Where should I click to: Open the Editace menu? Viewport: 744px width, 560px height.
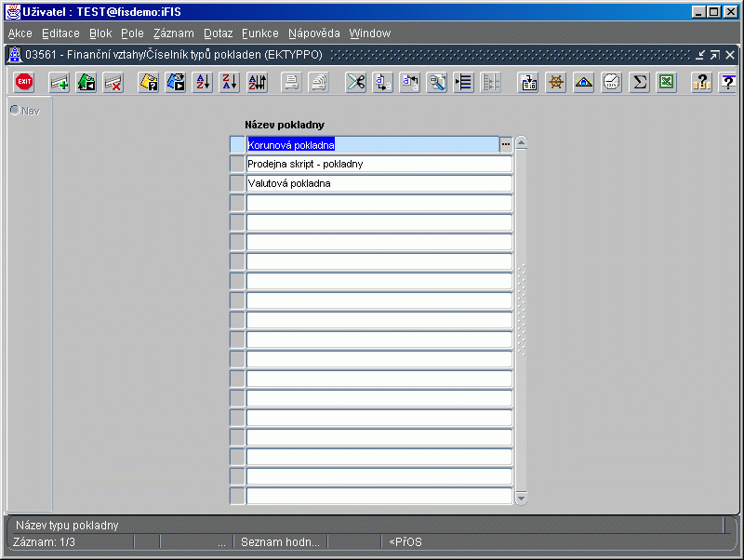coord(60,33)
